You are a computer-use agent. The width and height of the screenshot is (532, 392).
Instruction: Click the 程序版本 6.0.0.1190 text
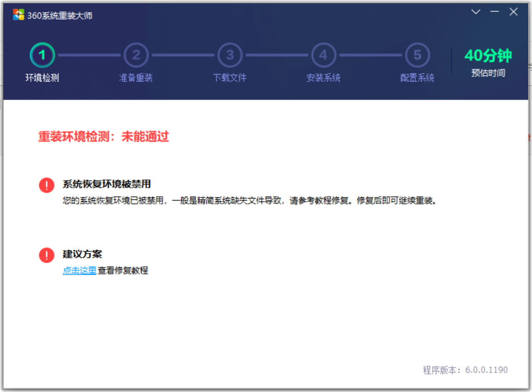pos(465,370)
